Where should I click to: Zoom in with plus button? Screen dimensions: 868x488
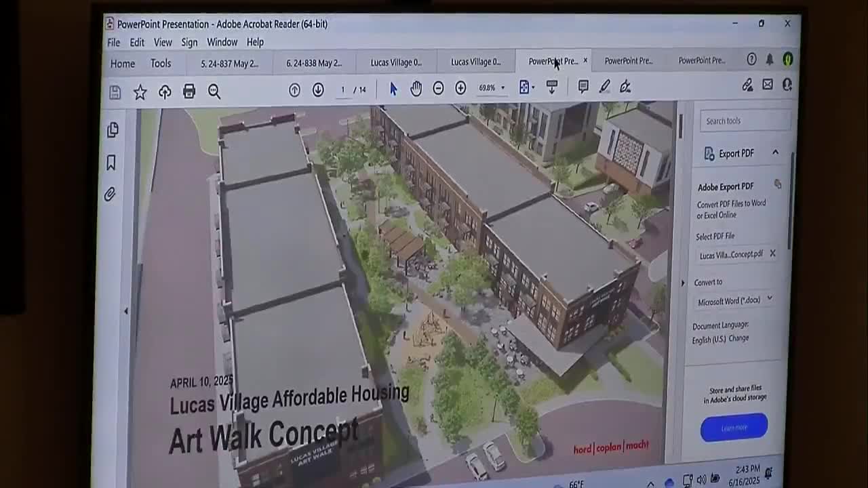coord(460,88)
